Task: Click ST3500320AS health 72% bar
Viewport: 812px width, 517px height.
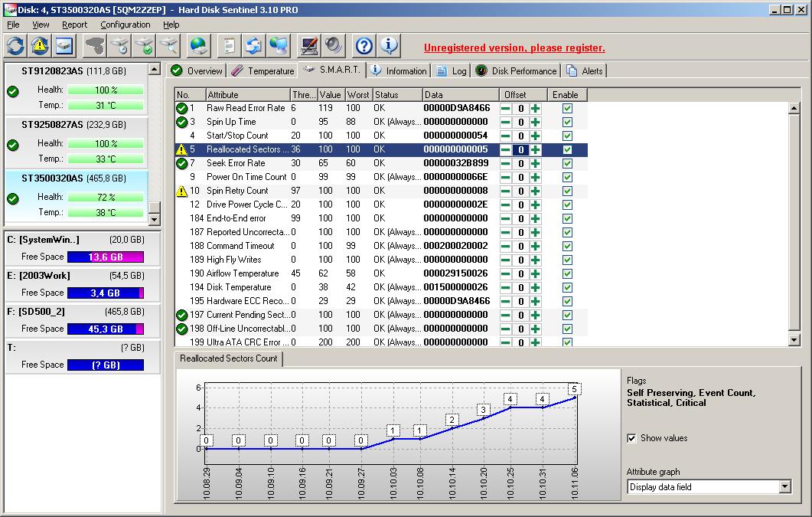Action: (x=106, y=198)
